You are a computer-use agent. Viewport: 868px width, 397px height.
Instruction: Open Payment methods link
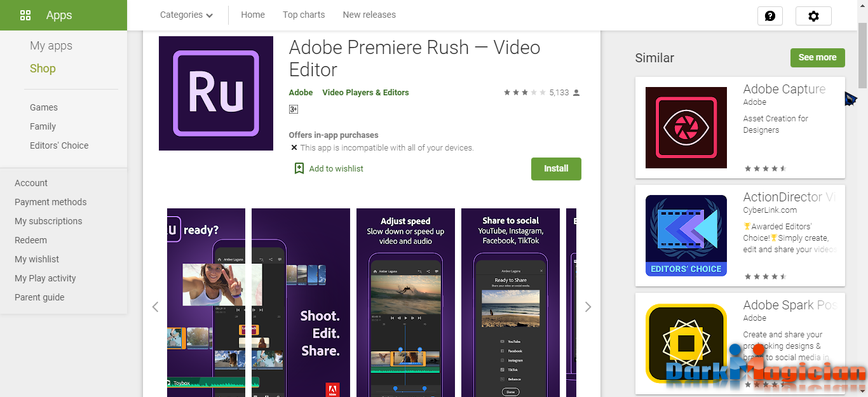(51, 202)
